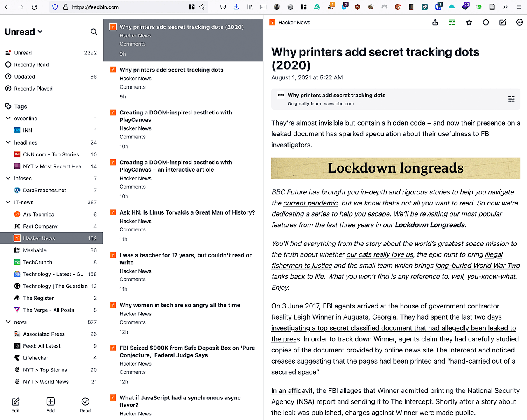This screenshot has width=527, height=420.
Task: Collapse the news tag group
Action: [8, 322]
